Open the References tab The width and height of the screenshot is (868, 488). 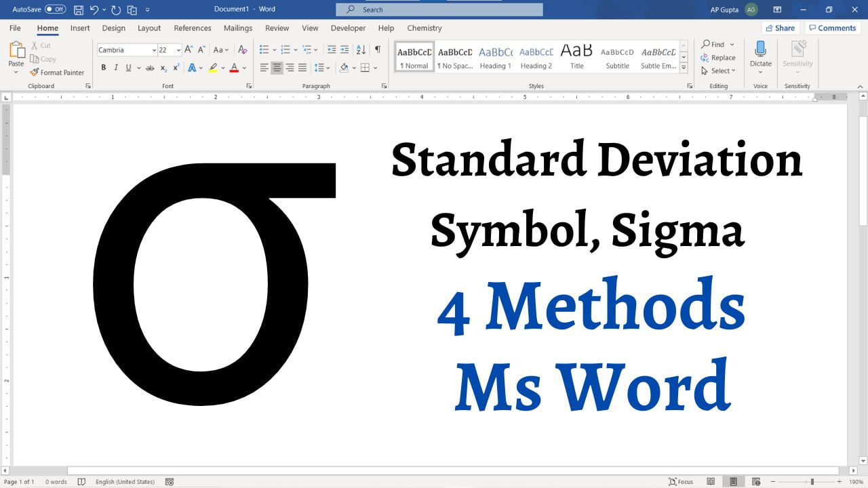click(x=193, y=28)
